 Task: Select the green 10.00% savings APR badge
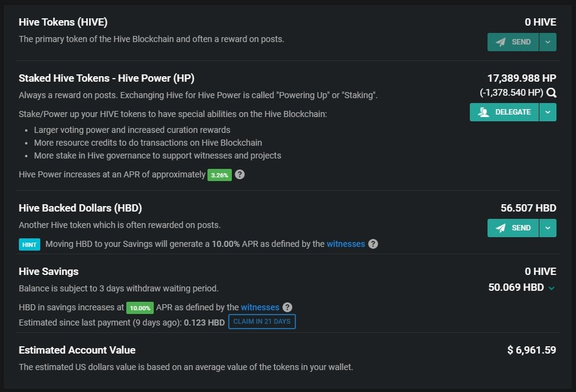click(140, 308)
